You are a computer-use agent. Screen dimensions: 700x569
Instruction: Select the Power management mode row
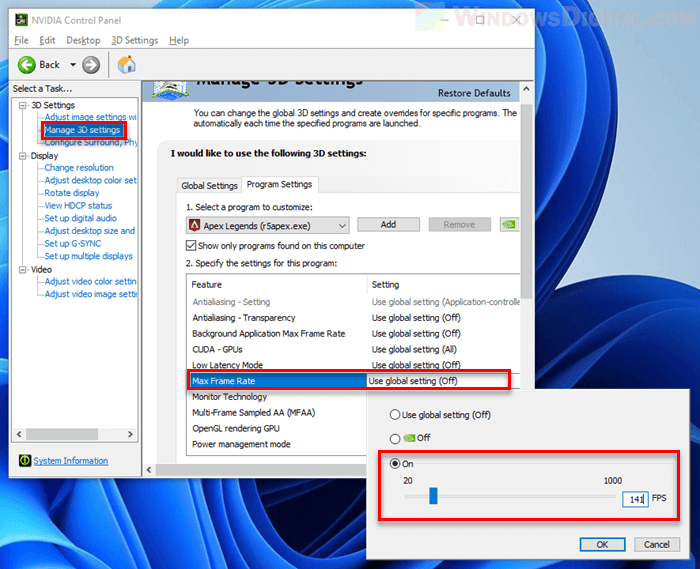pyautogui.click(x=278, y=444)
